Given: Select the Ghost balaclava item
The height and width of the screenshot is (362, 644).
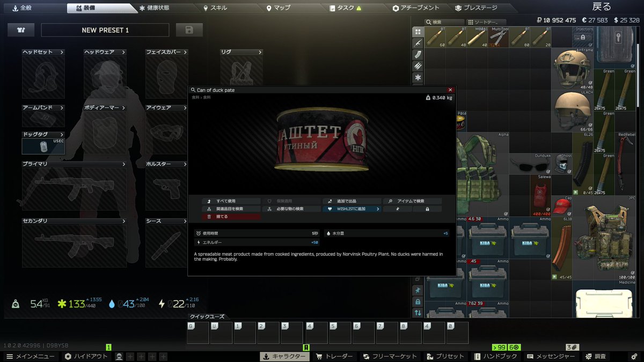Looking at the screenshot, I should tap(562, 164).
